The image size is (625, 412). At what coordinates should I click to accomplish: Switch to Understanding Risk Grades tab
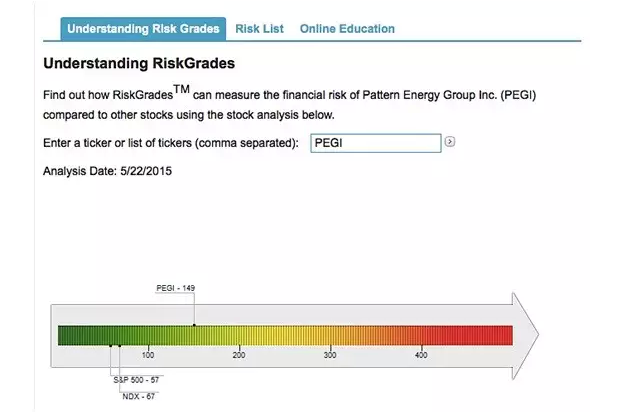click(143, 29)
